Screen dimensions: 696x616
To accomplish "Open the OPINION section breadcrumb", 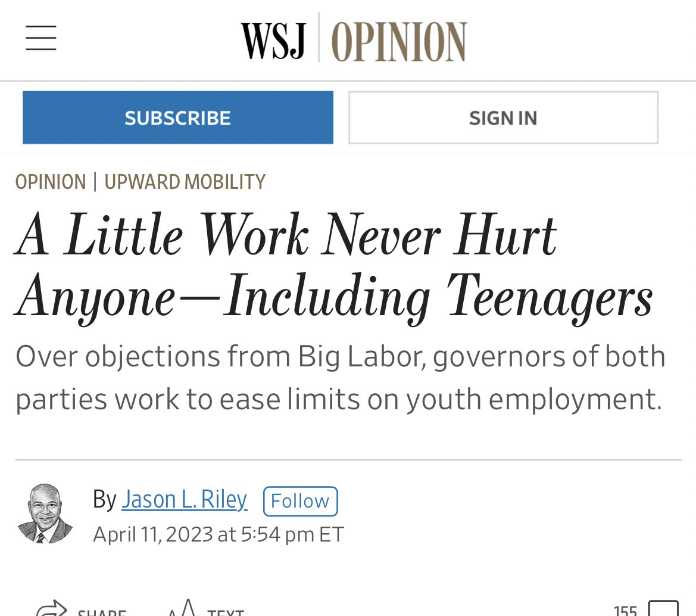I will pyautogui.click(x=51, y=182).
